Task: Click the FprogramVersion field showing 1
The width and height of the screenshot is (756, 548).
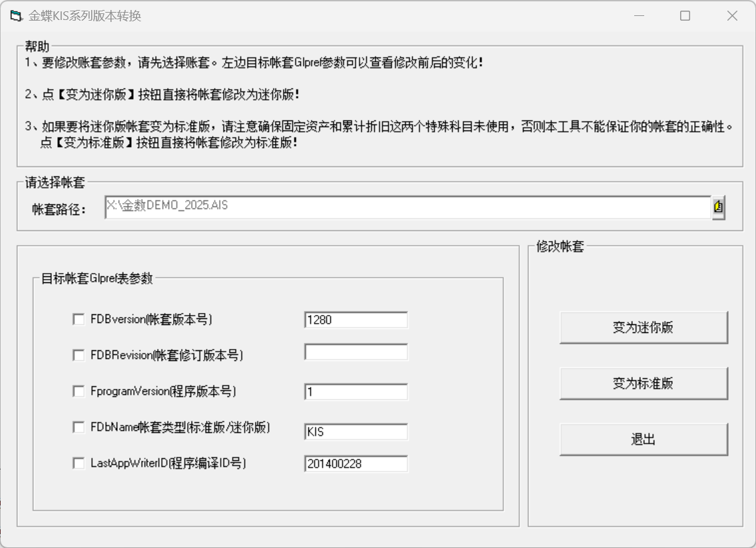Action: (356, 392)
